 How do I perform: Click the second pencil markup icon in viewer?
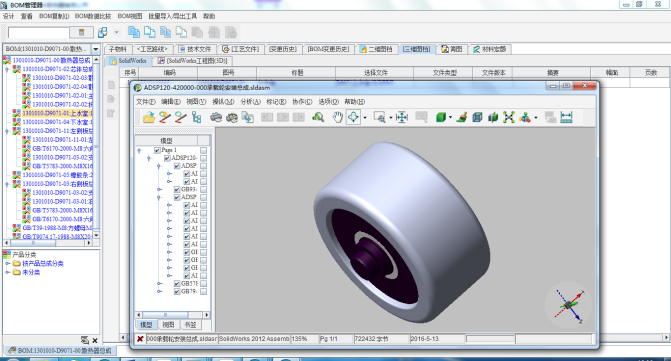tap(181, 117)
